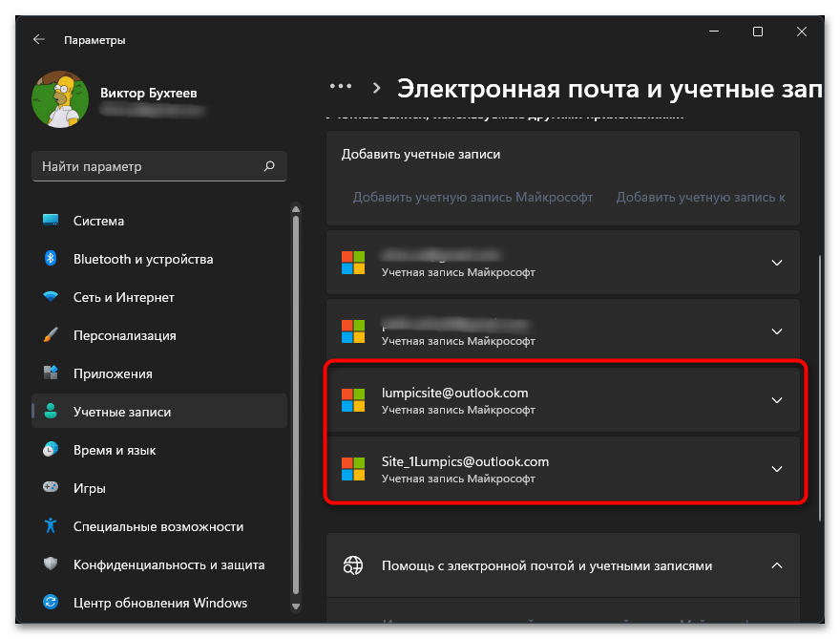Click the Microsoft logo of second blurred account
The image size is (840, 639).
[x=353, y=331]
